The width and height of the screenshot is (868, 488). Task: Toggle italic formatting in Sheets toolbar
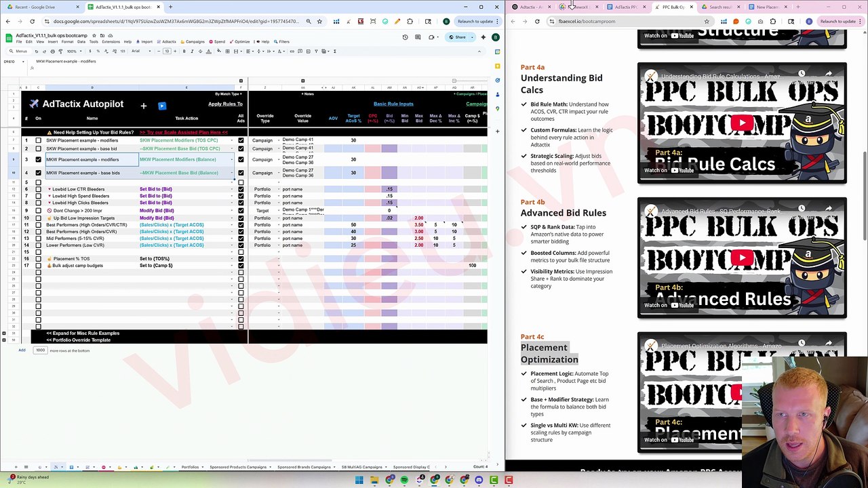[191, 51]
